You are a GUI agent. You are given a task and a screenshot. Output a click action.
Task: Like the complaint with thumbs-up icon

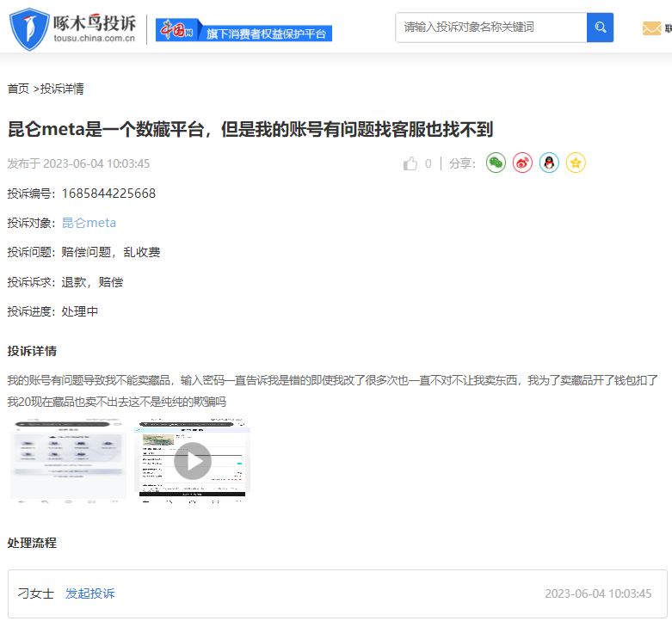410,163
